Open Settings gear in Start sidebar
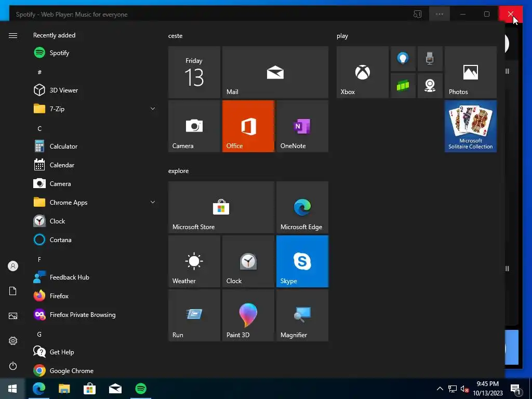The height and width of the screenshot is (399, 532). pyautogui.click(x=13, y=341)
